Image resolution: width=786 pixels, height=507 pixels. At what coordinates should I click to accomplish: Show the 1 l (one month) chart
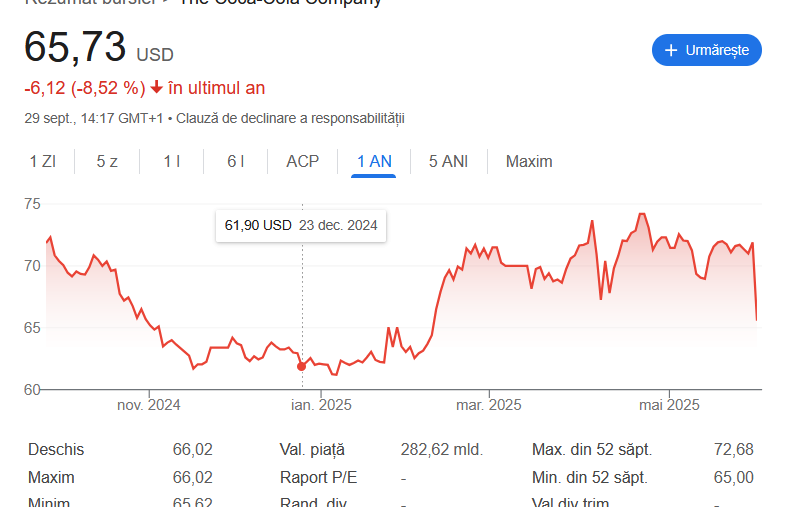click(x=172, y=161)
